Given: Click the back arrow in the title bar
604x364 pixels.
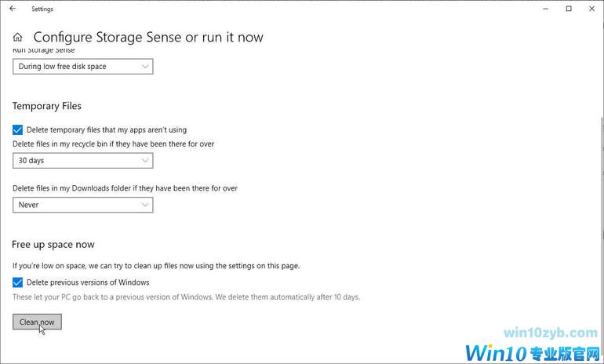Looking at the screenshot, I should 12,9.
